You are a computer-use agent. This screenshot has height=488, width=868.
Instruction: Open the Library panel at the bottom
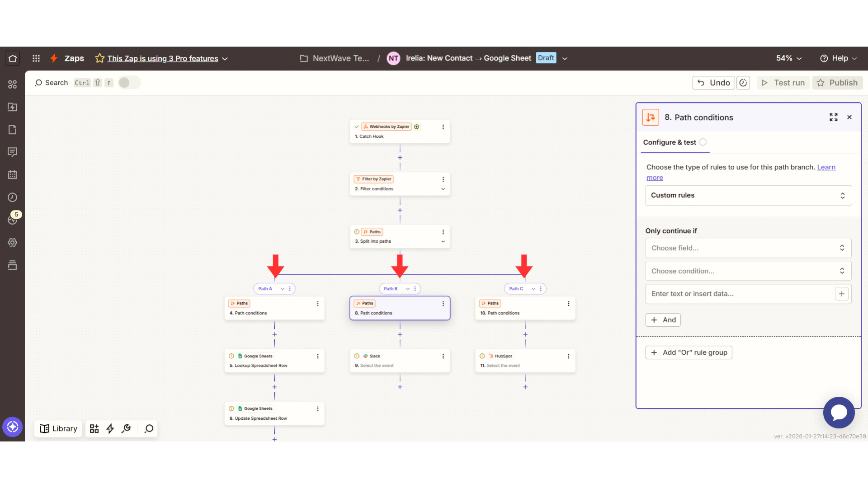58,428
